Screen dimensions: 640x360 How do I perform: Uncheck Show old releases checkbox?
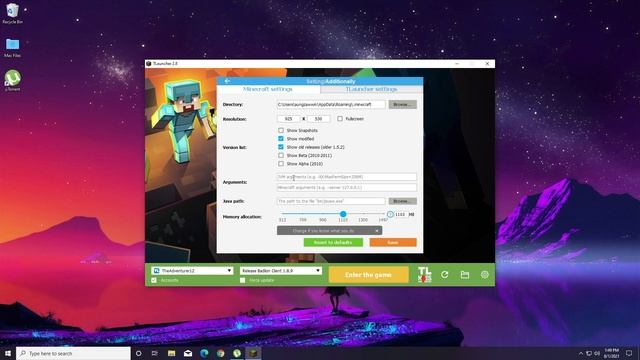coord(281,147)
